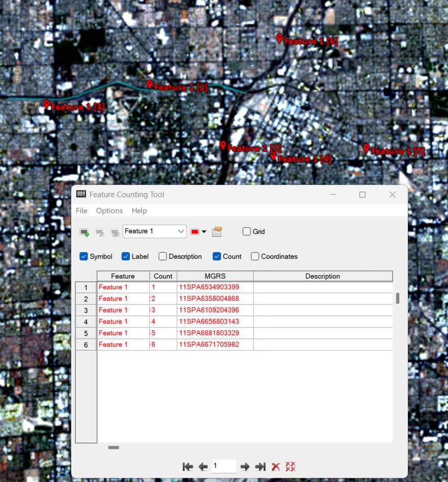
Task: Expand the red color picker arrow
Action: [x=204, y=232]
